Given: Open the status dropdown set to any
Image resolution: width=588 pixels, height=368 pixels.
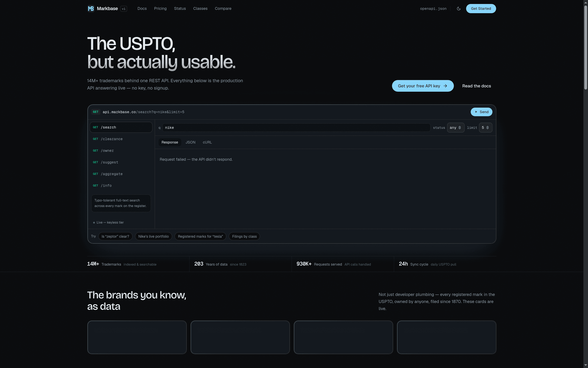Looking at the screenshot, I should pos(456,128).
